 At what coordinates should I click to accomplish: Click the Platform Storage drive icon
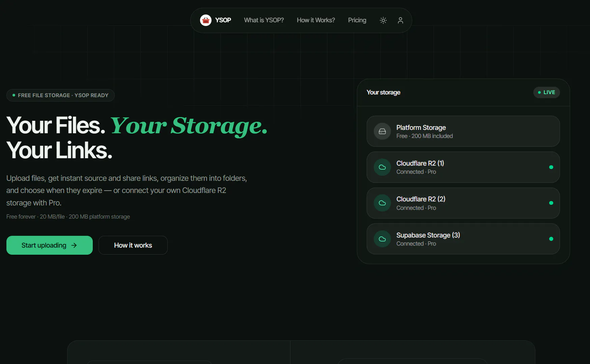pyautogui.click(x=382, y=131)
